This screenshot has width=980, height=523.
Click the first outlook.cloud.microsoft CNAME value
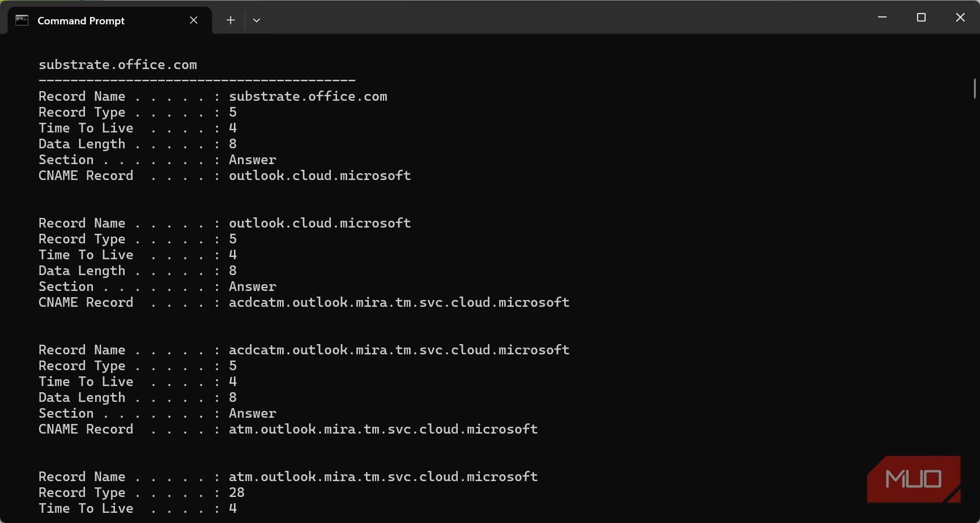319,175
